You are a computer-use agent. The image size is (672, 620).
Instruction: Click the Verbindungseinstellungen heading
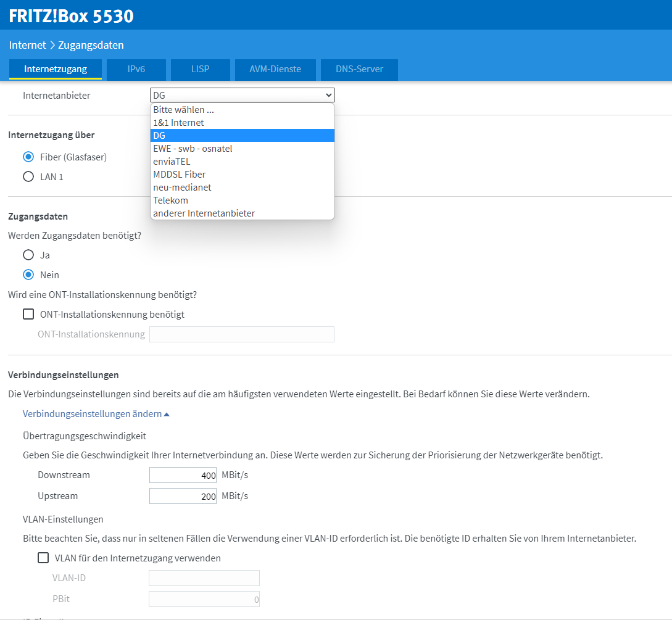pos(64,375)
